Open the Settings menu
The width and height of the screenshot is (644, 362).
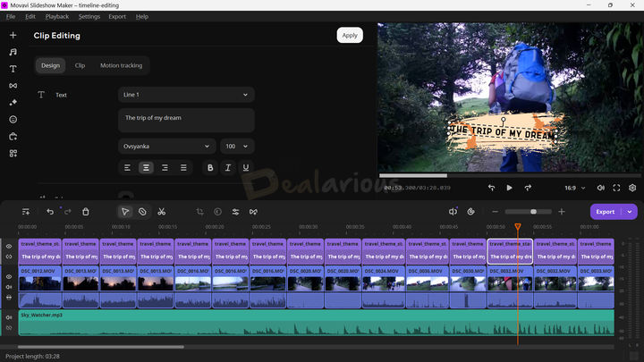point(89,16)
